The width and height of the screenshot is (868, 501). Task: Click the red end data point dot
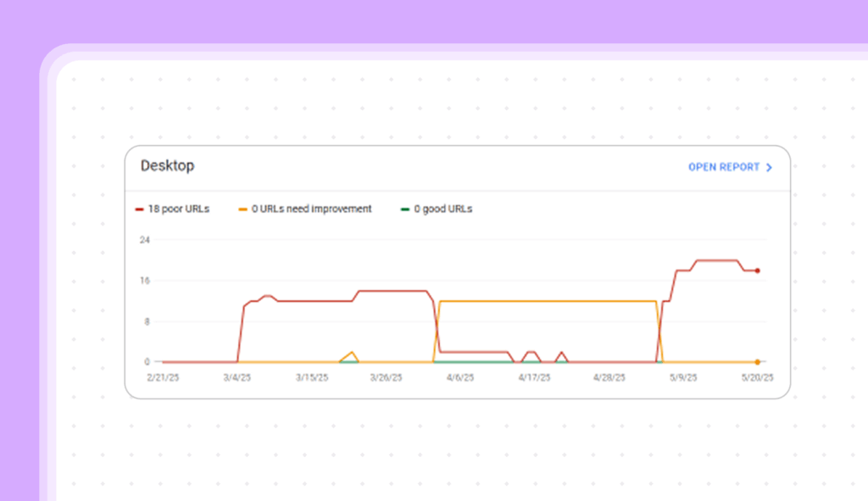click(757, 270)
